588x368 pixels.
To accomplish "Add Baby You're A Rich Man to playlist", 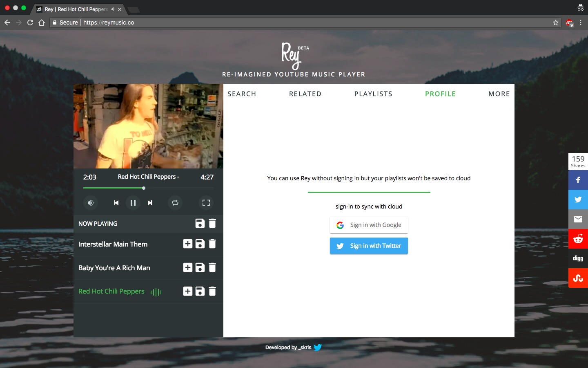I will (x=188, y=267).
